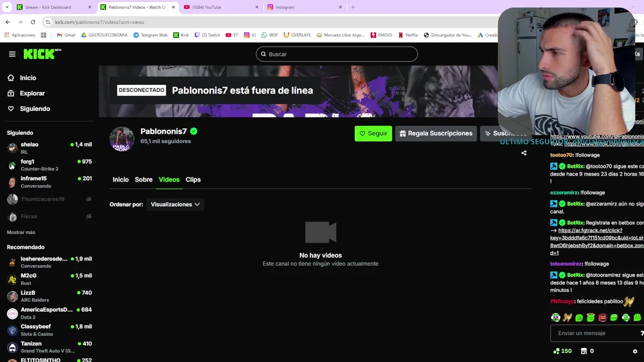The width and height of the screenshot is (644, 362).
Task: Click the browser address bar URL
Action: point(100,22)
